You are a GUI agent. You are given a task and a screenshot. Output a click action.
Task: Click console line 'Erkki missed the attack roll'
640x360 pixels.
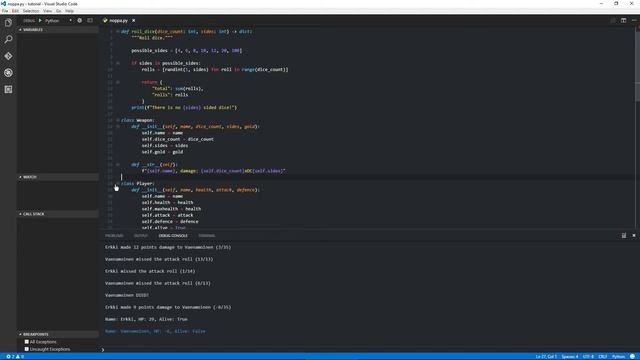tap(150, 271)
